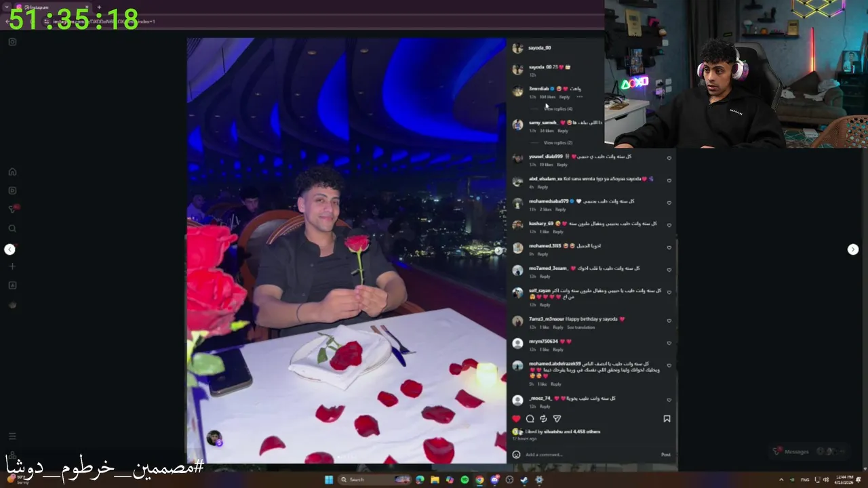
Task: Like mohamed.abdelrazek59's comment
Action: click(669, 365)
